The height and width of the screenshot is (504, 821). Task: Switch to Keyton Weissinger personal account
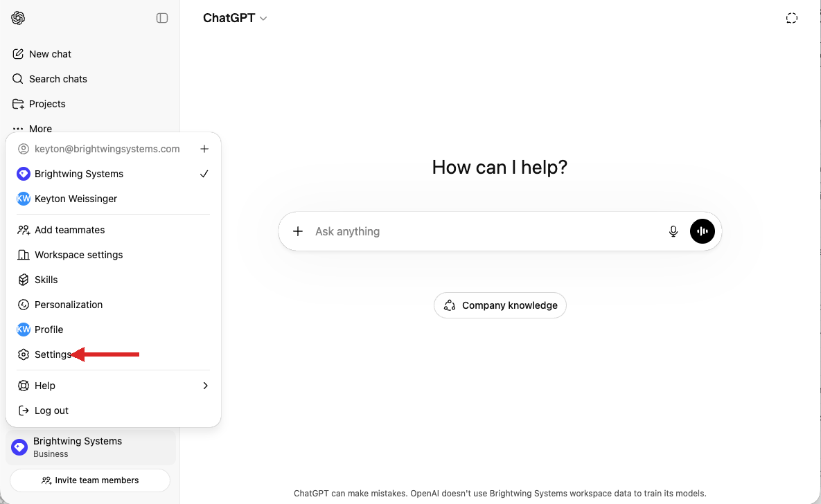click(113, 199)
